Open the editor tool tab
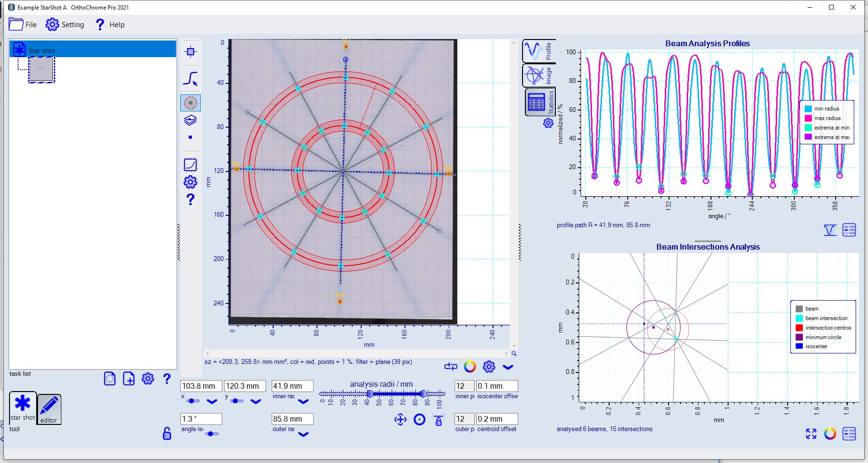This screenshot has height=463, width=868. pyautogui.click(x=49, y=409)
